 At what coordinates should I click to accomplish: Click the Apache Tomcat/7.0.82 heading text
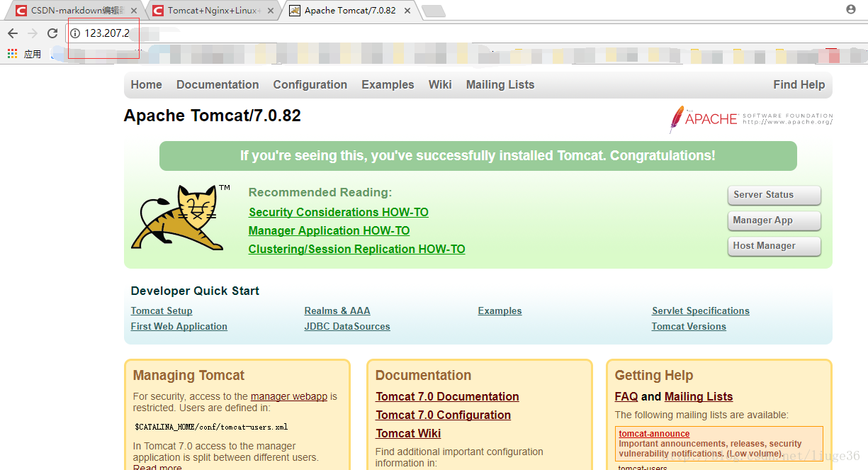click(213, 116)
